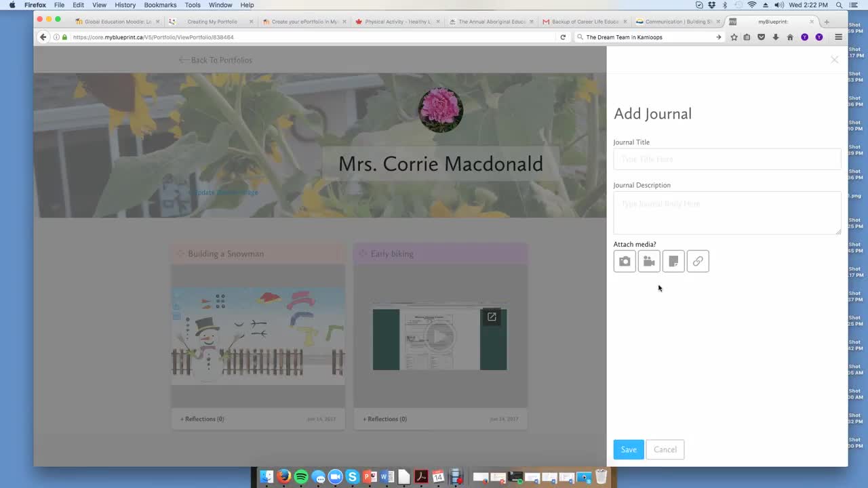
Task: Open Adobe Acrobat from the dock
Action: tap(421, 477)
